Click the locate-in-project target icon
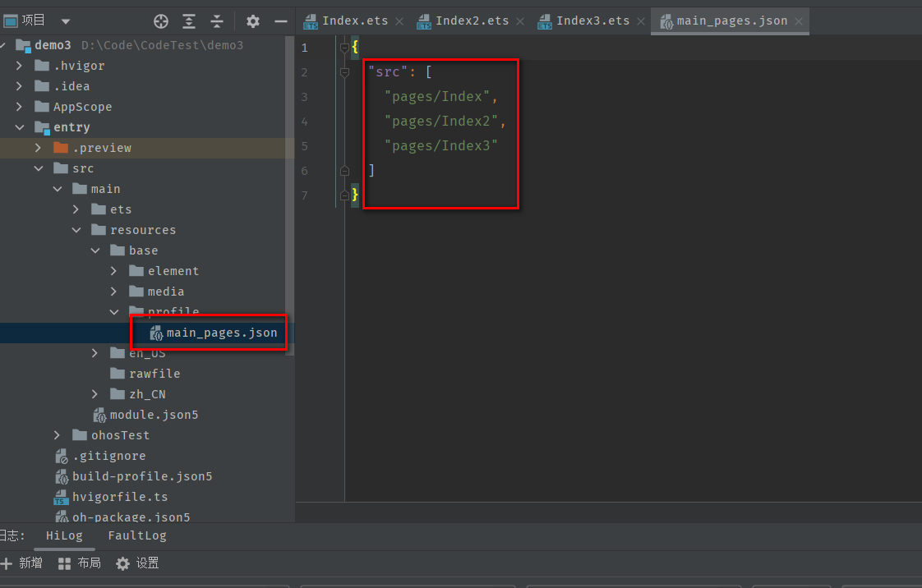The image size is (922, 588). tap(160, 21)
